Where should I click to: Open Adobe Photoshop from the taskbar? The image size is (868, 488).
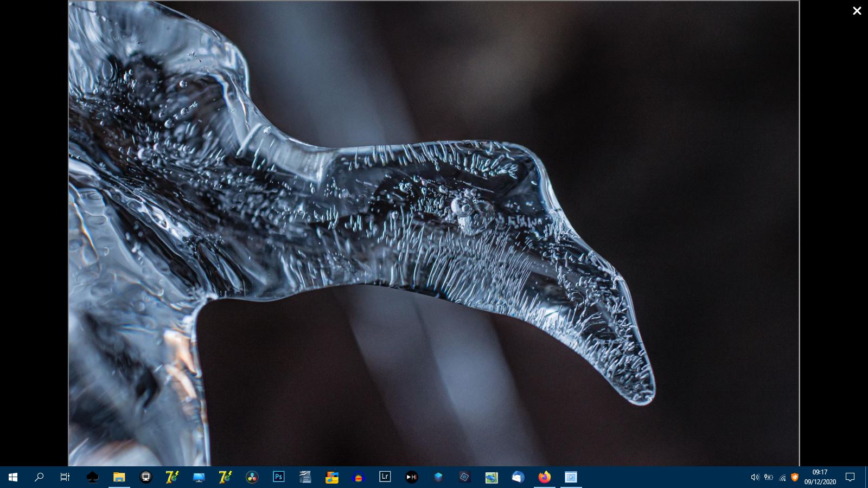[x=278, y=477]
